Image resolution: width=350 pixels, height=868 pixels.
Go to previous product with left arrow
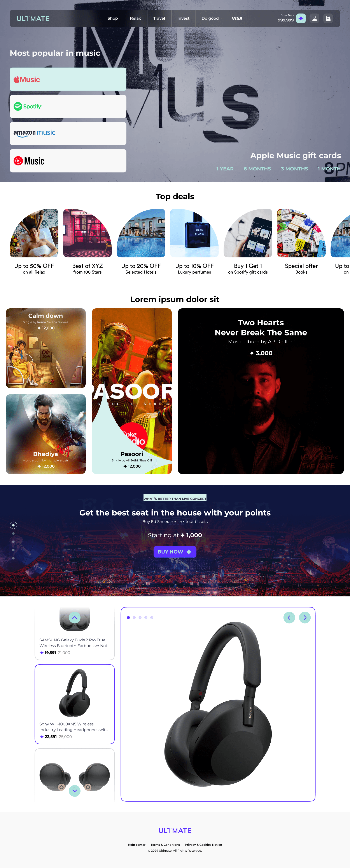[289, 617]
